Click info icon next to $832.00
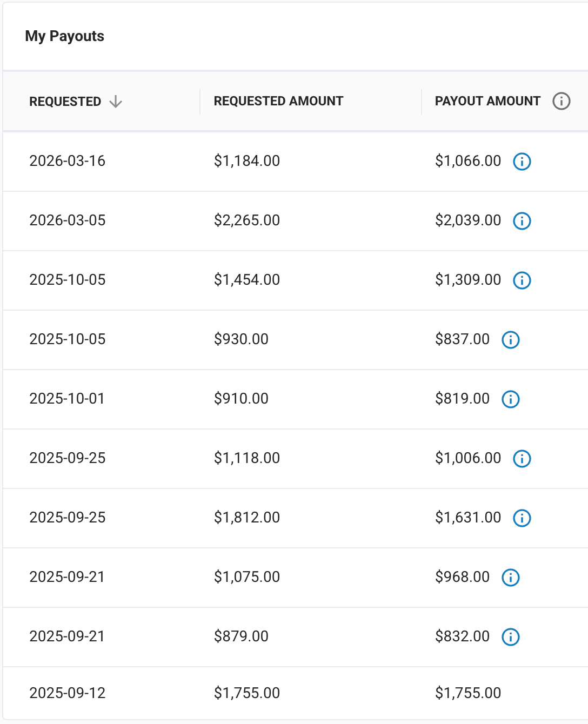This screenshot has height=724, width=588. [510, 636]
